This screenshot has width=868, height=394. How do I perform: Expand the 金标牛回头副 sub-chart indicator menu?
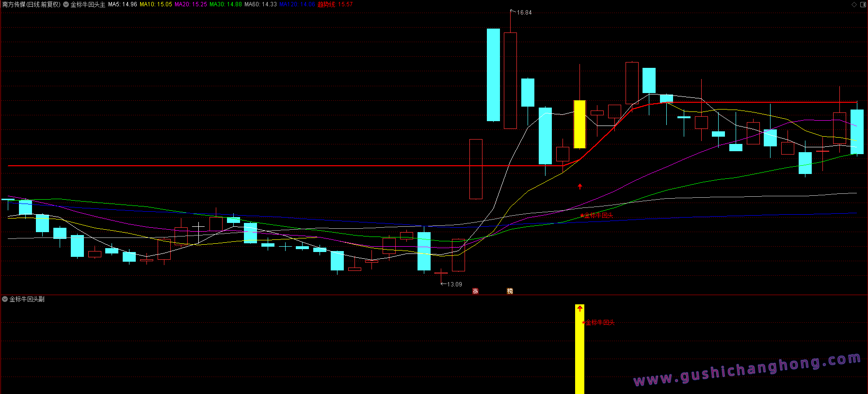click(5, 299)
